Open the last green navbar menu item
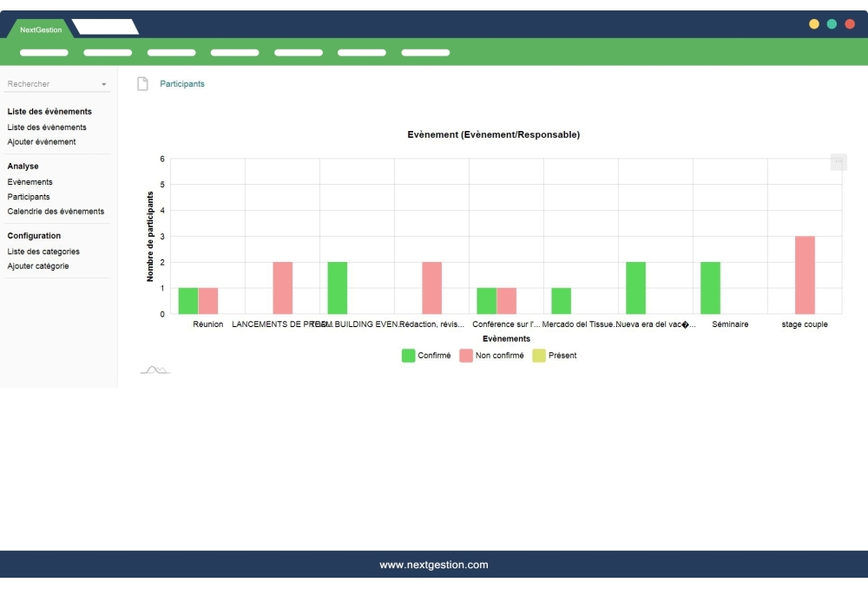Viewport: 868px width, 589px height. tap(425, 53)
